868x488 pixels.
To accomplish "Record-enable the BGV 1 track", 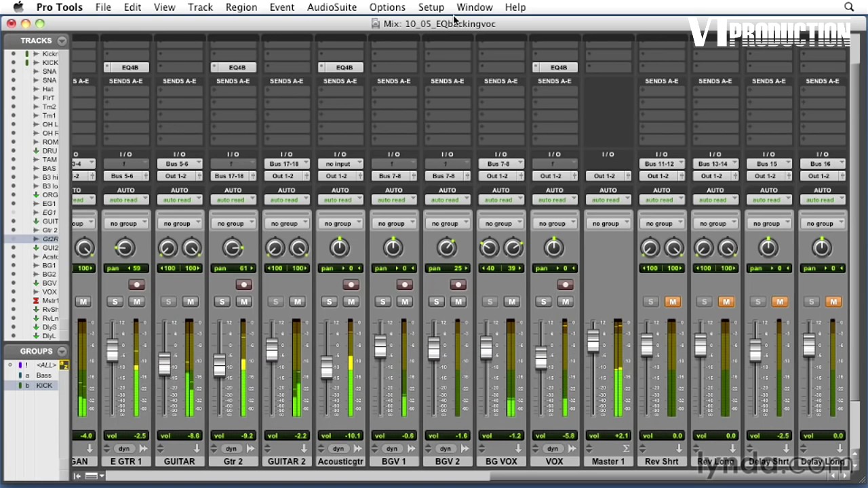I will (x=405, y=285).
